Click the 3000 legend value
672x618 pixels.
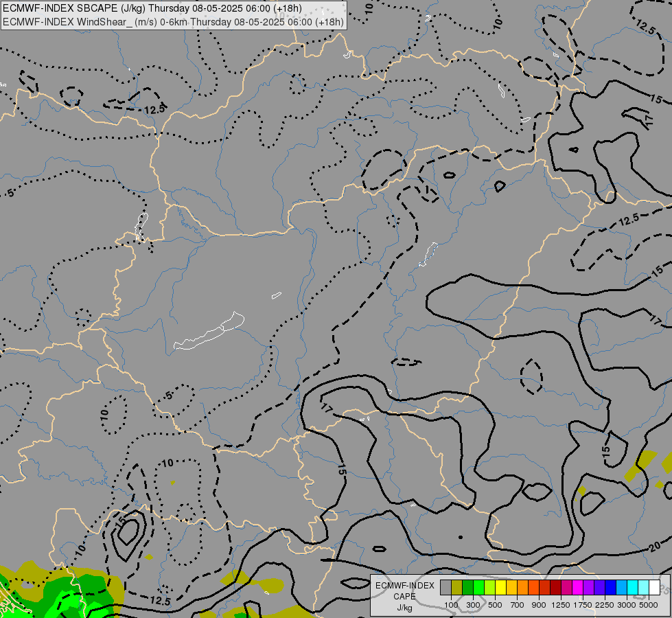(x=627, y=605)
